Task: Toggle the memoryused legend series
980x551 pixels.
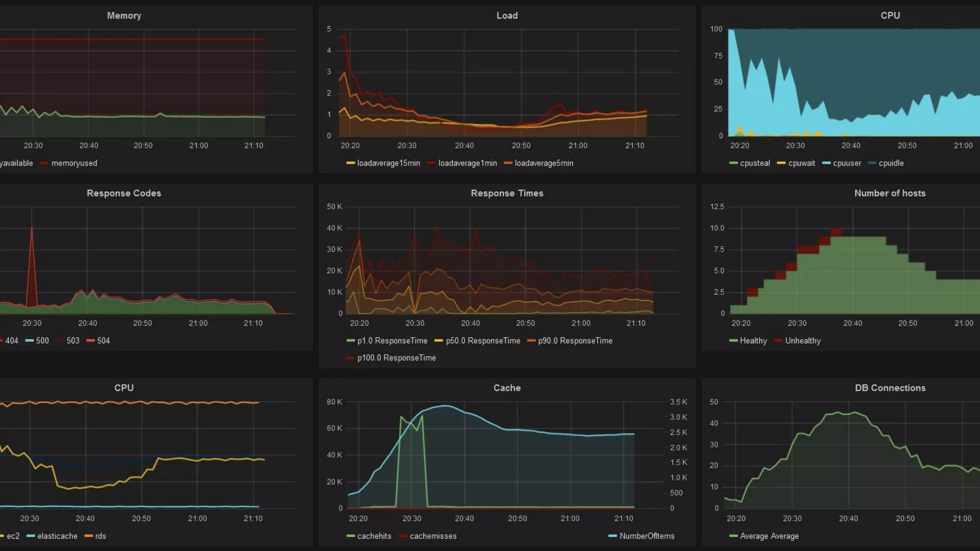Action: [x=74, y=163]
